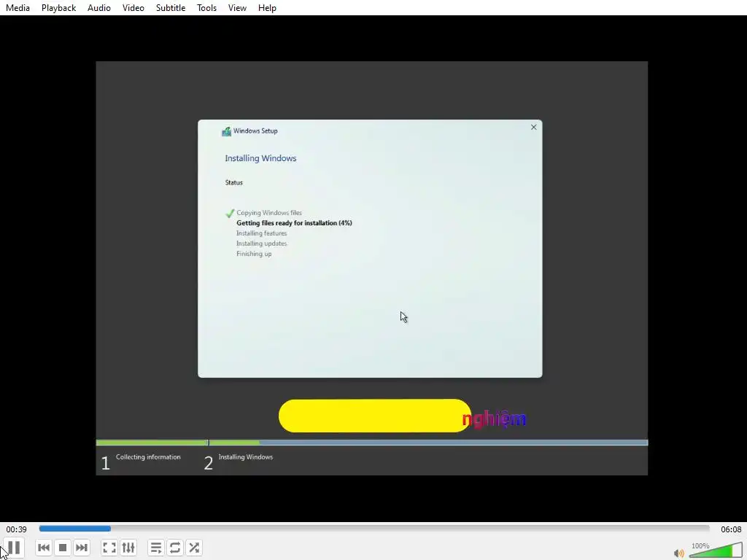Open the Subtitle menu
Image resolution: width=747 pixels, height=560 pixels.
click(171, 7)
